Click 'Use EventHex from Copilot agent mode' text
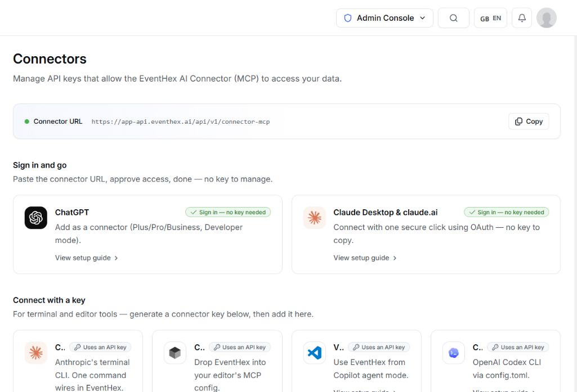577x392 pixels. [x=371, y=368]
